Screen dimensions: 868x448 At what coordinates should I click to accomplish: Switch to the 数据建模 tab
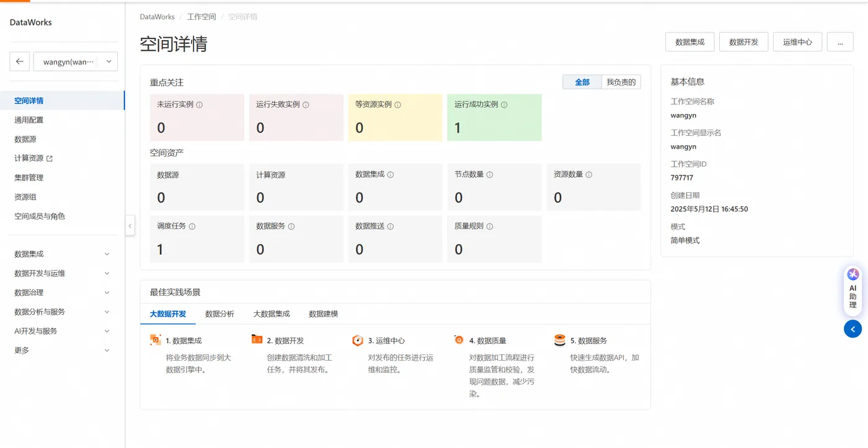tap(324, 314)
